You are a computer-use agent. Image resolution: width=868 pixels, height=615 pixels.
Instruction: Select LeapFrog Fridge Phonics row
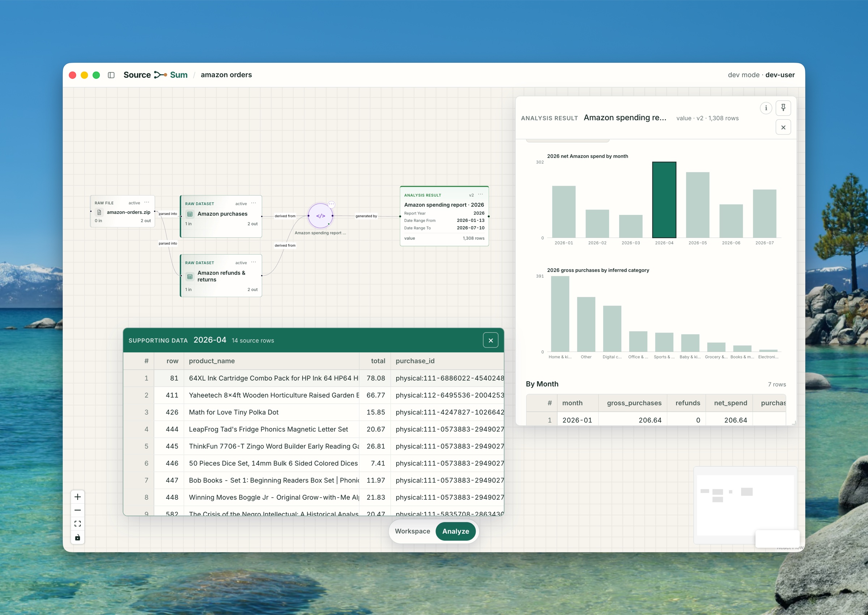(314, 429)
